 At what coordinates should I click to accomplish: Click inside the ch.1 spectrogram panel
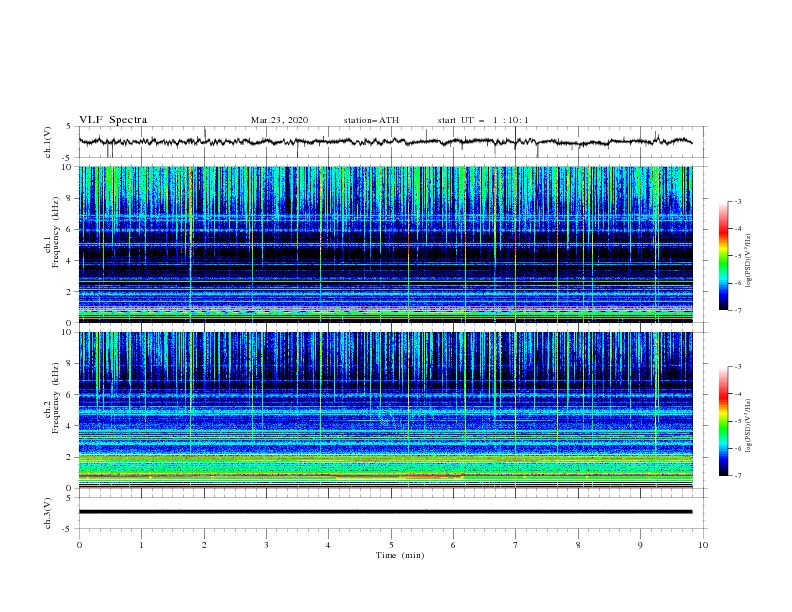point(385,244)
